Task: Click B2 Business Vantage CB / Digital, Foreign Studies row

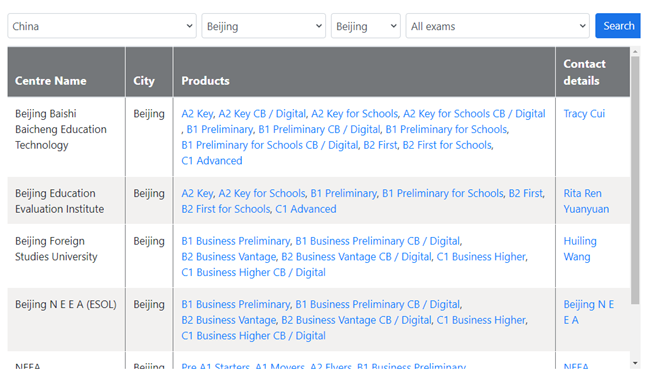Action: click(356, 256)
